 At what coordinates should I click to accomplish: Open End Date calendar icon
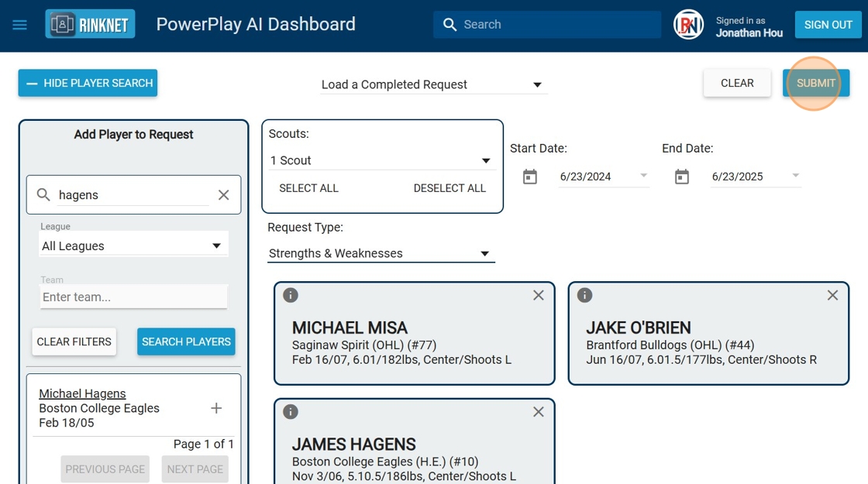pyautogui.click(x=681, y=177)
